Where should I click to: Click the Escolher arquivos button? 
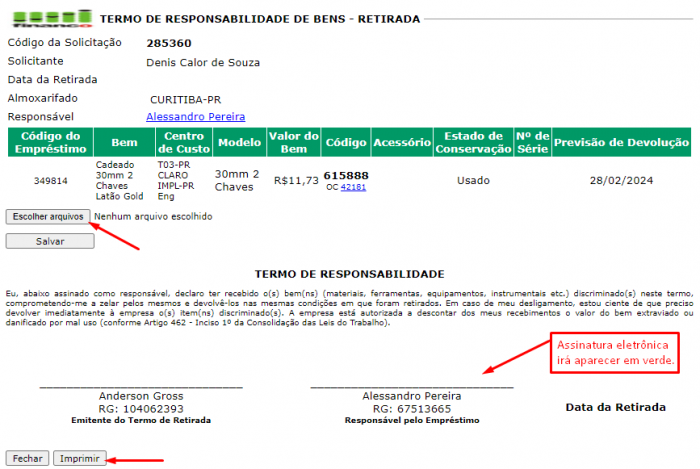click(48, 216)
